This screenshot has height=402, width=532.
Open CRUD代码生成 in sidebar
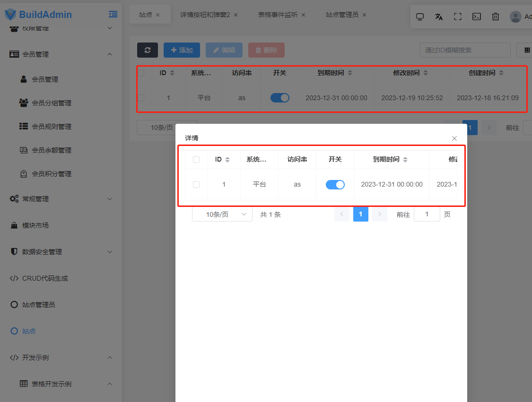click(45, 278)
